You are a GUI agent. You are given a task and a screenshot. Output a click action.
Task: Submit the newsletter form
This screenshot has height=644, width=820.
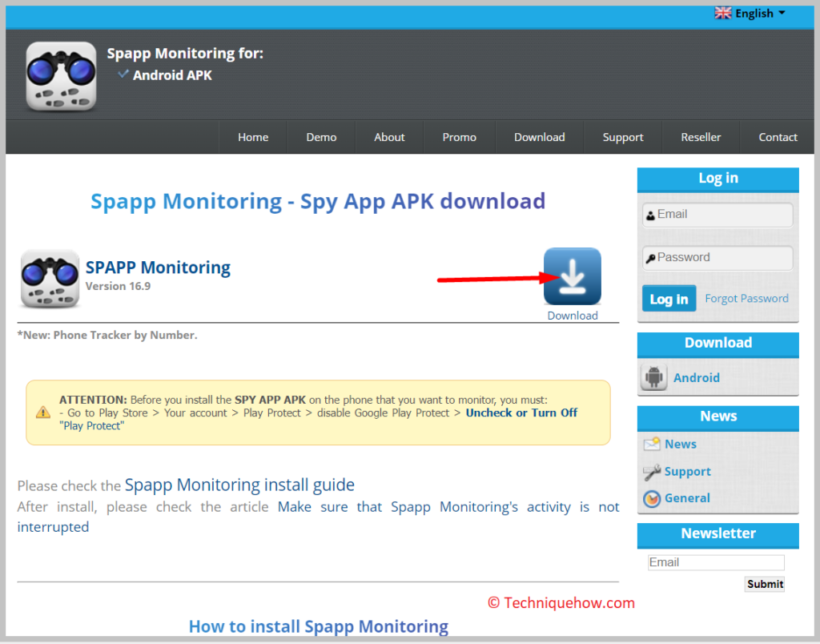pos(765,584)
